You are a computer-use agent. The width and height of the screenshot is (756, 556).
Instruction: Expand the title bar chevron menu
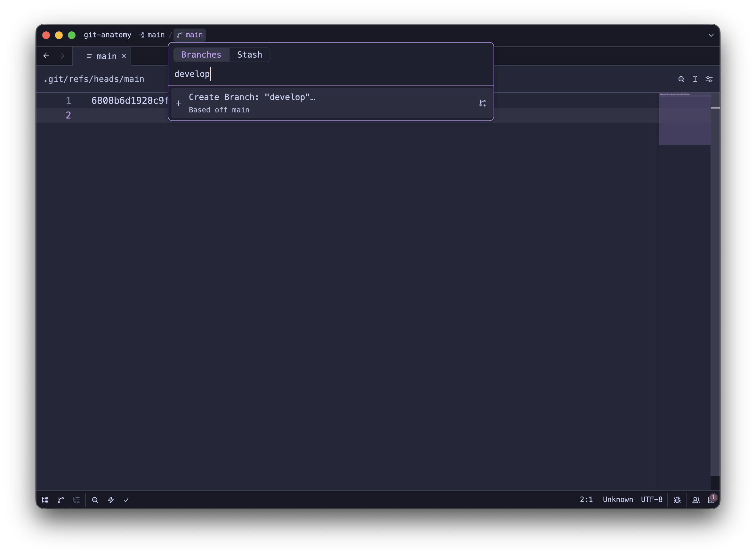(x=711, y=35)
